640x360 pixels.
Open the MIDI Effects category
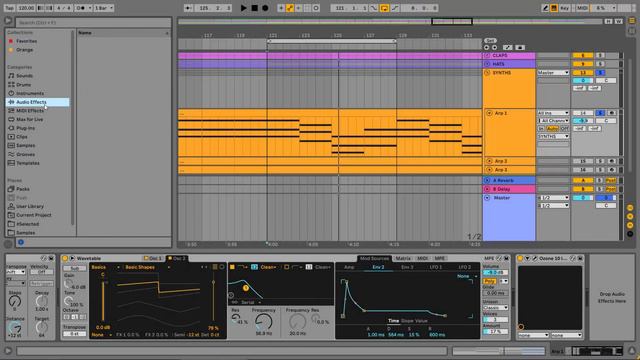tap(30, 111)
